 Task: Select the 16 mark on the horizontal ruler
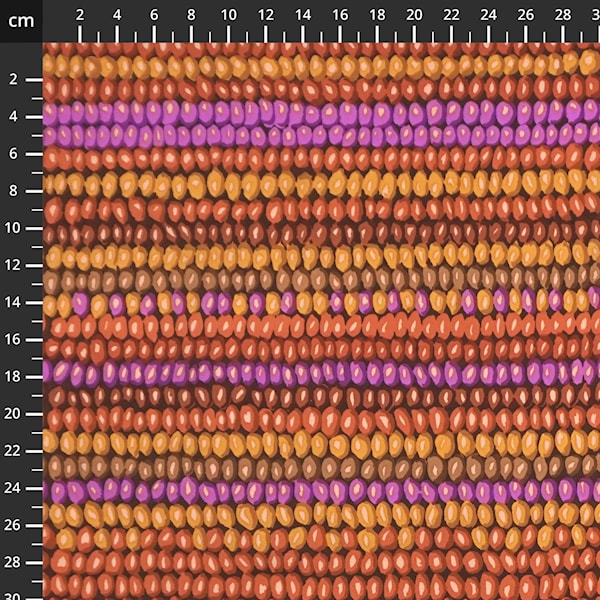pos(340,15)
